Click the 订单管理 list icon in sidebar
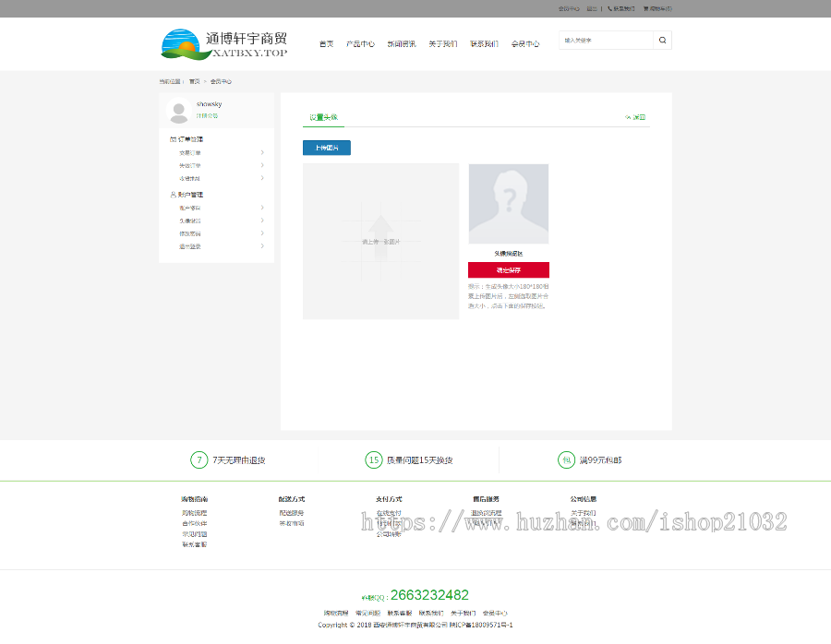Image resolution: width=831 pixels, height=644 pixels. [x=174, y=138]
